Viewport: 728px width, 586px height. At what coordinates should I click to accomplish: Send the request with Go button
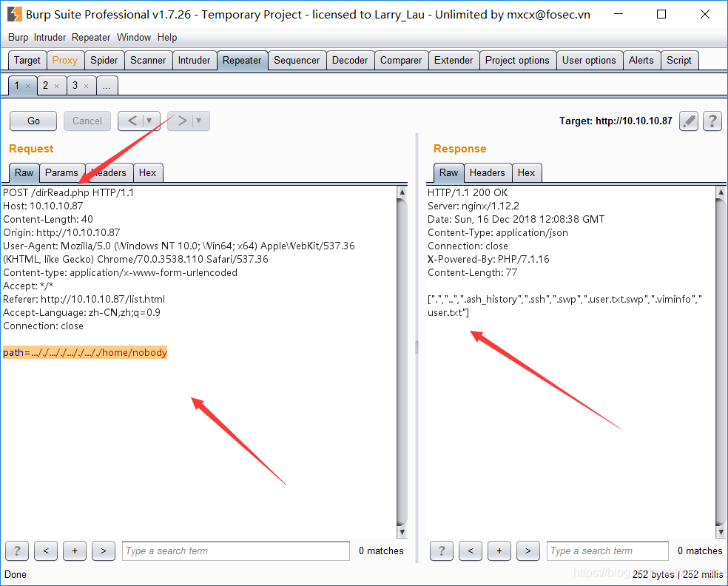coord(33,121)
